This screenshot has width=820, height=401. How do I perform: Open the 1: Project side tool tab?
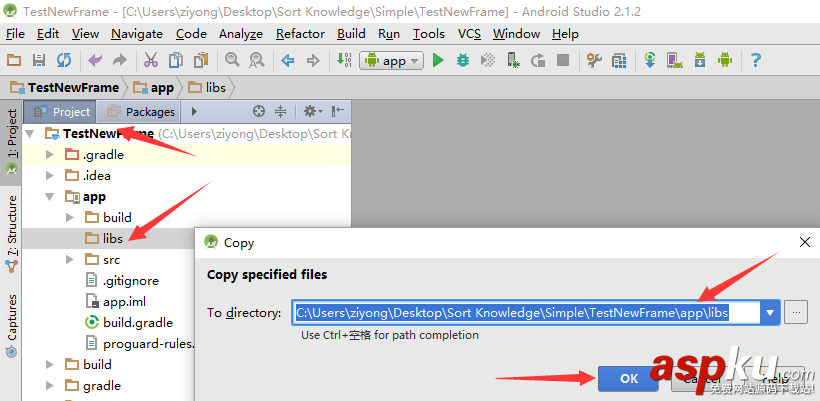pyautogui.click(x=12, y=141)
